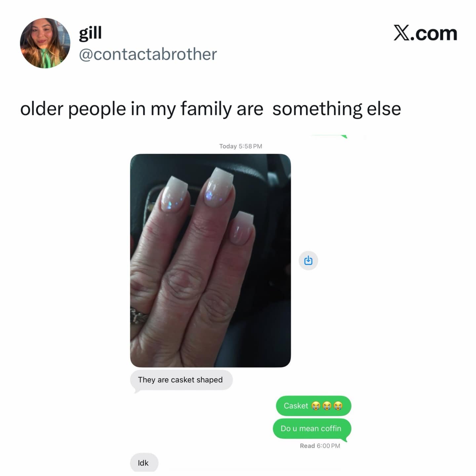Open the @contactabrother handle link

pos(148,54)
